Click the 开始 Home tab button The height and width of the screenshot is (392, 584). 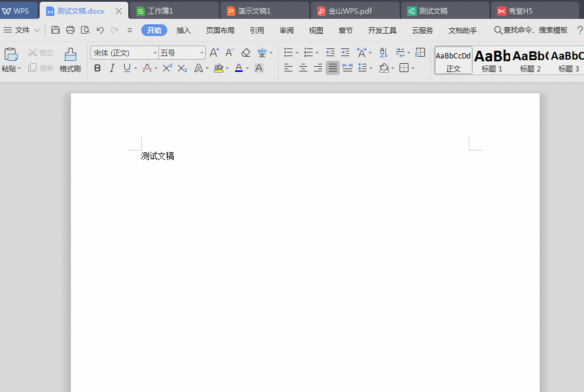tap(154, 30)
